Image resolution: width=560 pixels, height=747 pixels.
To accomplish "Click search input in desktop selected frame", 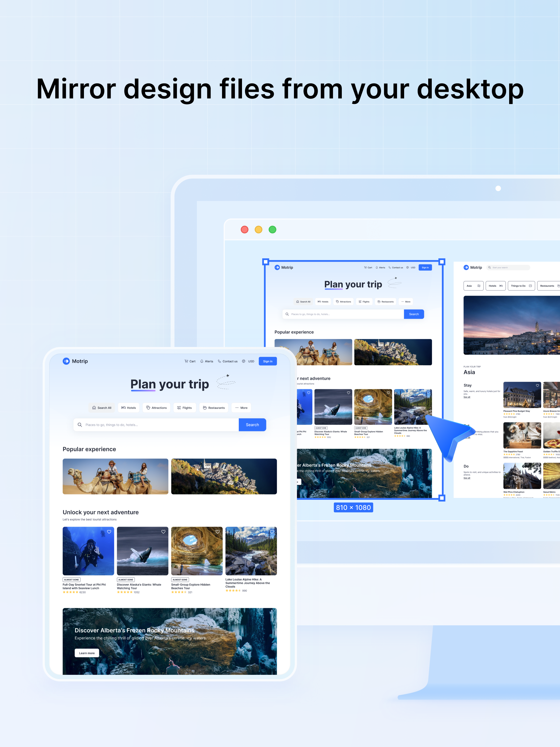I will [343, 314].
